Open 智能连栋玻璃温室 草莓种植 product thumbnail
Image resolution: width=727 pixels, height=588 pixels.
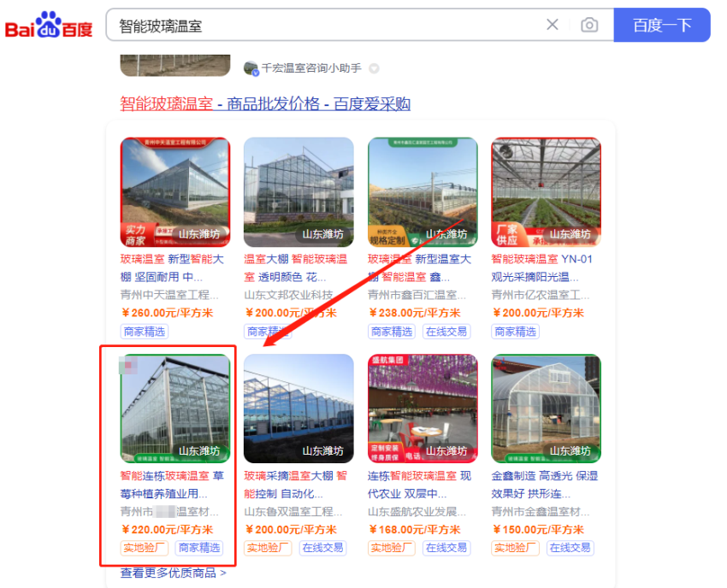pos(175,409)
